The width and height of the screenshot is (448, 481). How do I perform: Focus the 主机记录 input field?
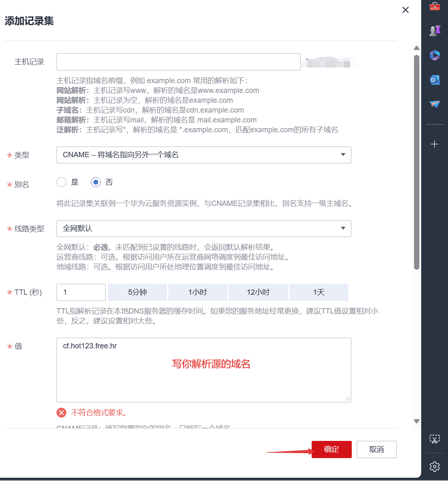tap(178, 62)
